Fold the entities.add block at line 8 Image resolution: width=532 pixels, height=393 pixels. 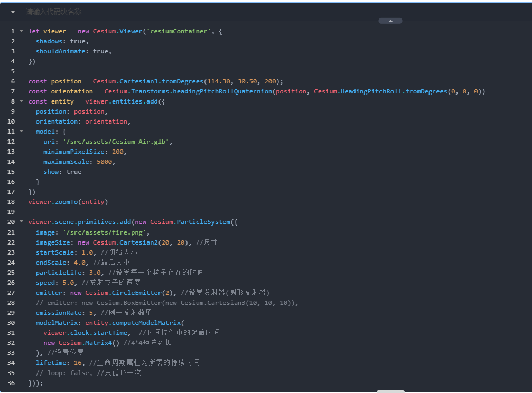point(21,101)
